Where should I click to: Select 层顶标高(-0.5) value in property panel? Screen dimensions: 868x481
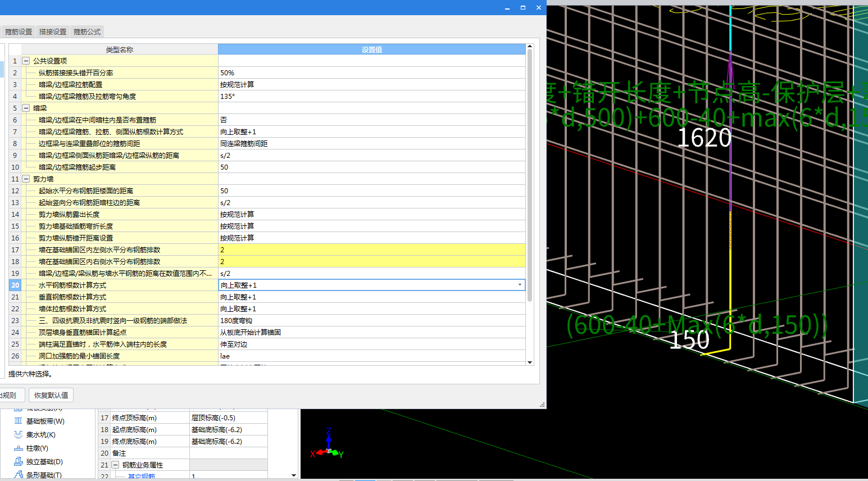click(x=228, y=418)
